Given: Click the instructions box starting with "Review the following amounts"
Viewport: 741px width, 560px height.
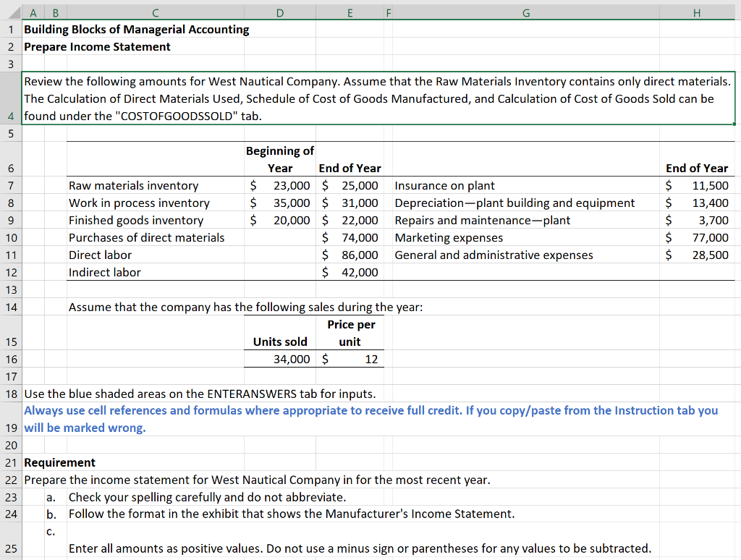Looking at the screenshot, I should [362, 98].
